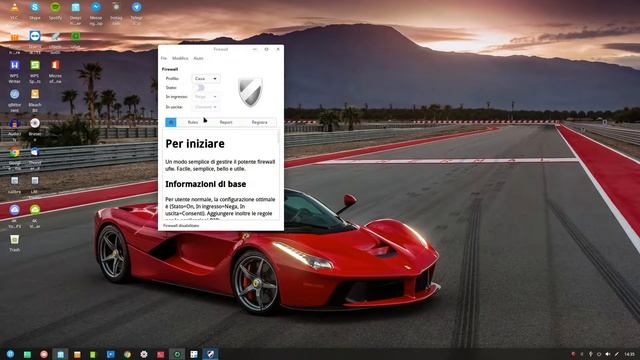The width and height of the screenshot is (640, 360).
Task: Open the BleachBit desktop icon
Action: click(35, 94)
